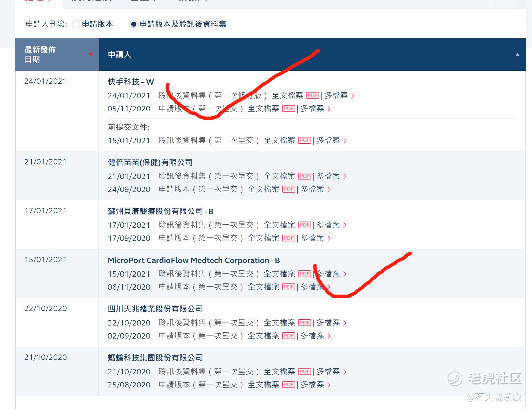Open 多檔案 for 蘇州貝康醫療 17/01/2021 filing
The height and width of the screenshot is (409, 532).
[x=331, y=225]
